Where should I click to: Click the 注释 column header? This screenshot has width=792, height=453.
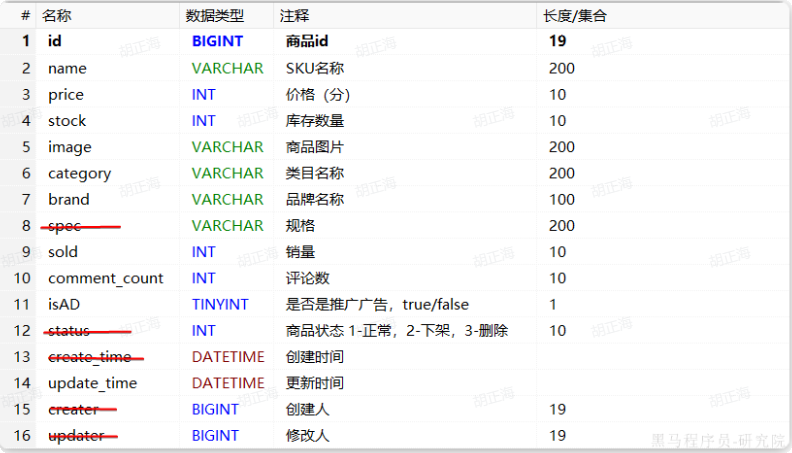click(x=294, y=16)
